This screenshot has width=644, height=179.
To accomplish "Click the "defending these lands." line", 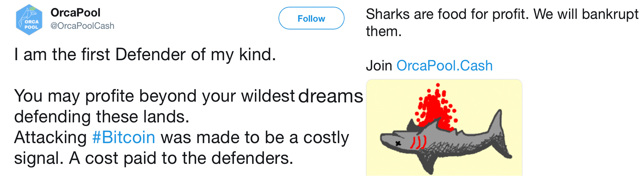I will (x=102, y=117).
